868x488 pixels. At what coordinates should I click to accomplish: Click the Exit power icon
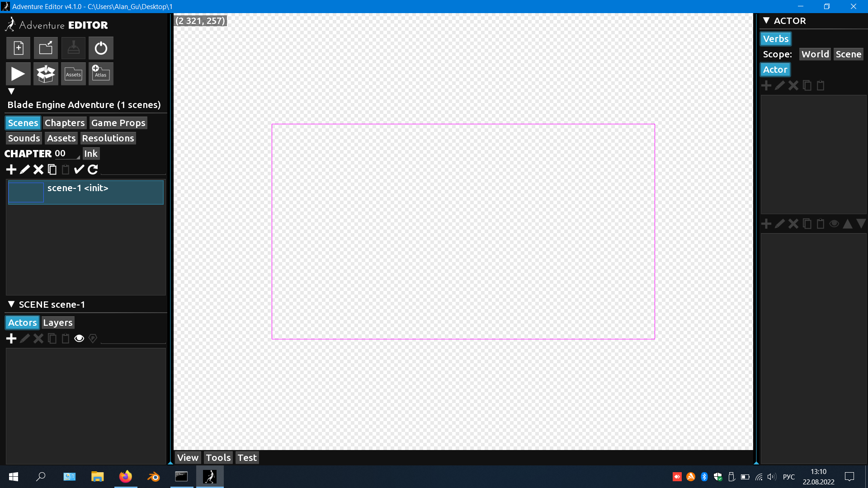coord(101,48)
